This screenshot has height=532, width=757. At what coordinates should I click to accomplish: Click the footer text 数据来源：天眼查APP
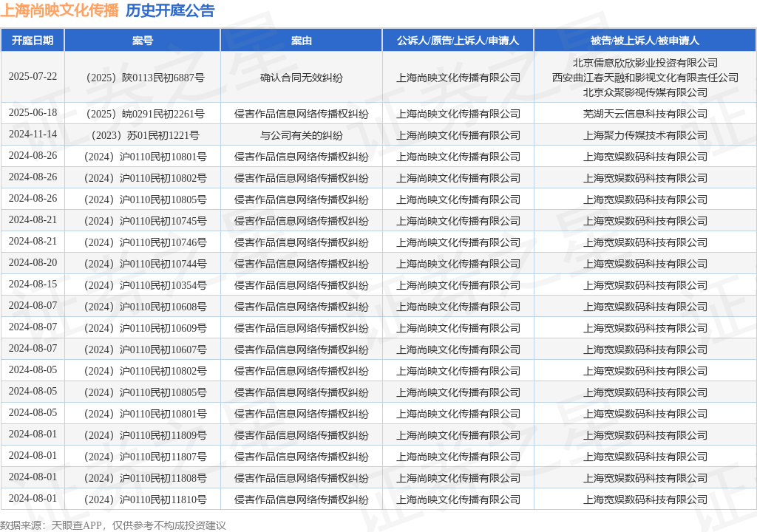click(51, 525)
